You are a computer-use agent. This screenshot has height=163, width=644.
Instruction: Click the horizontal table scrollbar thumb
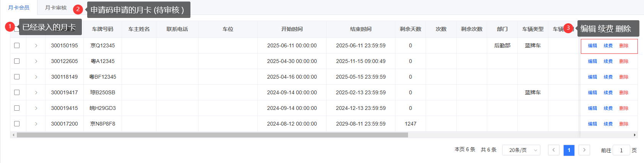tap(212, 135)
